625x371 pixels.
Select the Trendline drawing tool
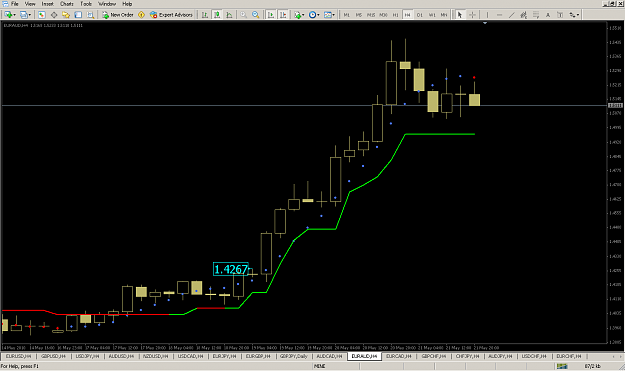pyautogui.click(x=512, y=15)
